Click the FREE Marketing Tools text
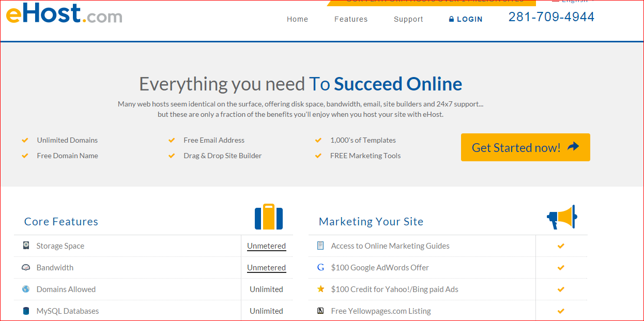644x321 pixels. [365, 156]
